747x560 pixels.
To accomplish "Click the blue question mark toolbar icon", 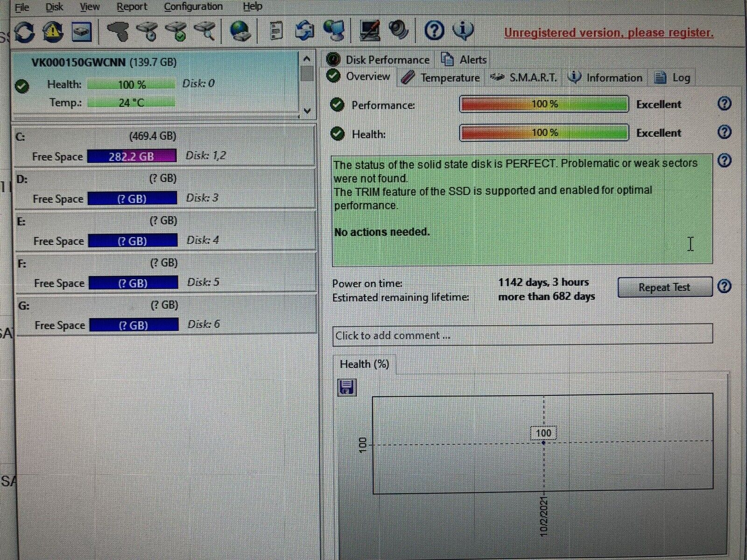I will click(434, 31).
